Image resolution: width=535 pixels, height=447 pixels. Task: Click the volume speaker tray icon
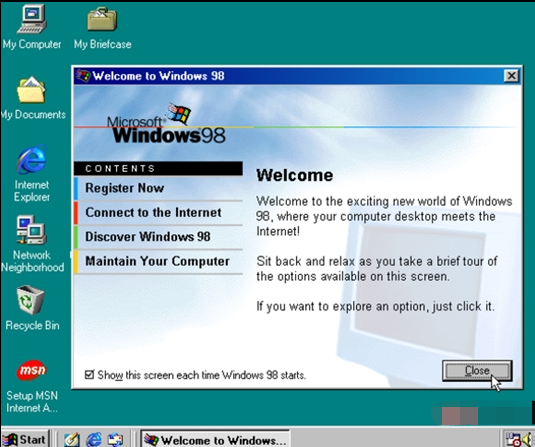click(x=528, y=439)
